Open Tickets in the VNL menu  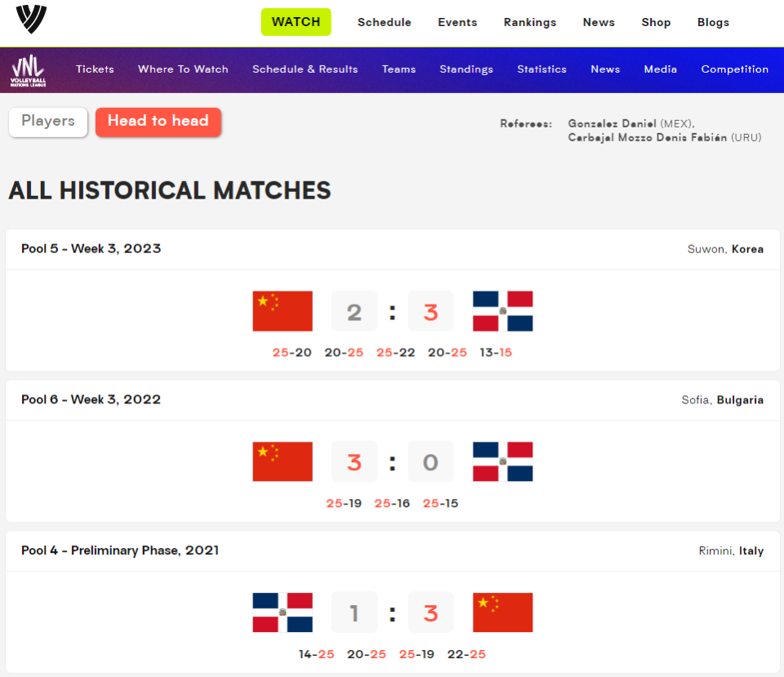pyautogui.click(x=95, y=69)
